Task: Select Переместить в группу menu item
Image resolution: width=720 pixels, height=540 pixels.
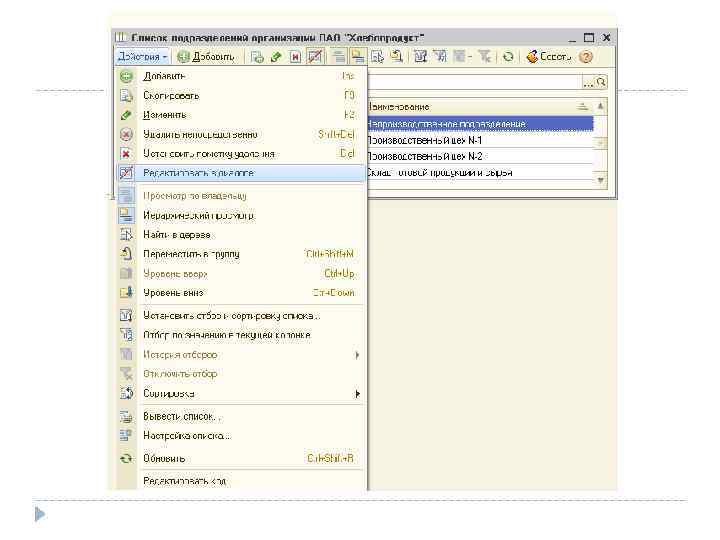Action: pos(241,254)
